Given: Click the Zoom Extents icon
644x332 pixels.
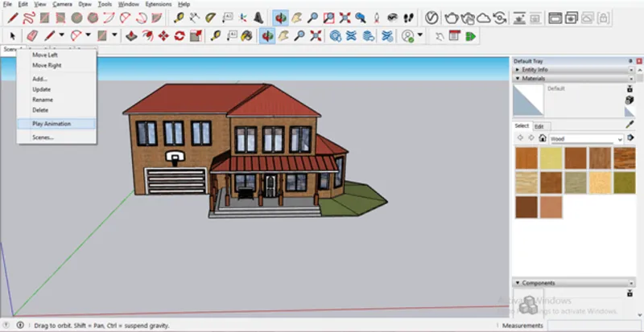Looking at the screenshot, I should pos(315,35).
